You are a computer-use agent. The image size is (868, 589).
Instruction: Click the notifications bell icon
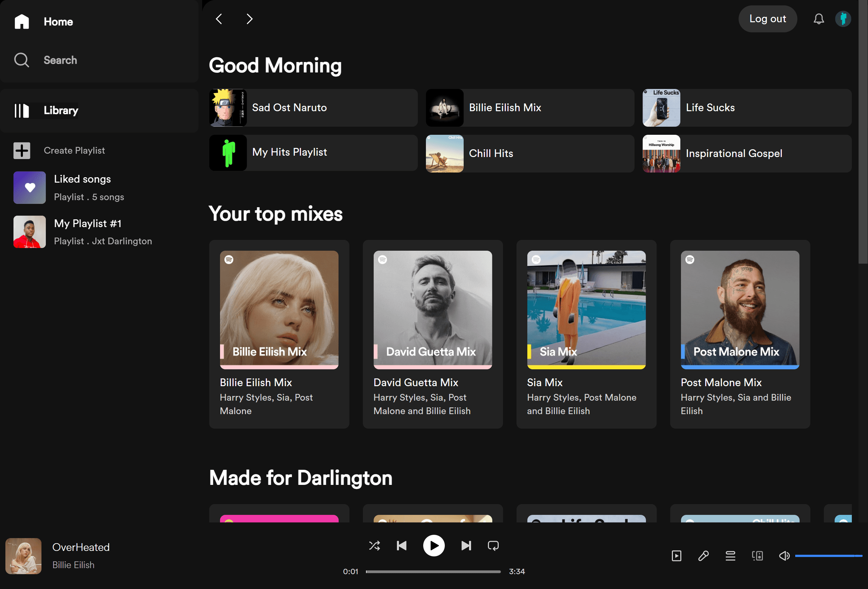(818, 19)
